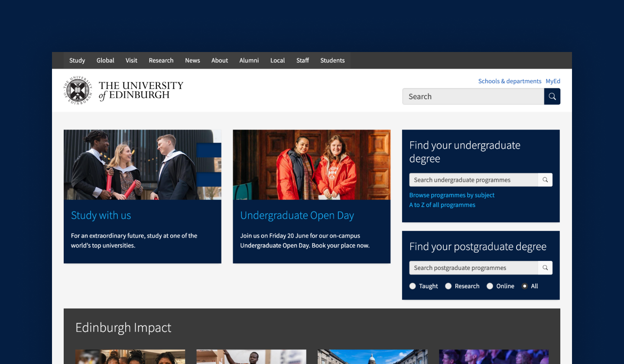The width and height of the screenshot is (624, 364).
Task: Open the Alumni menu item
Action: click(x=249, y=60)
